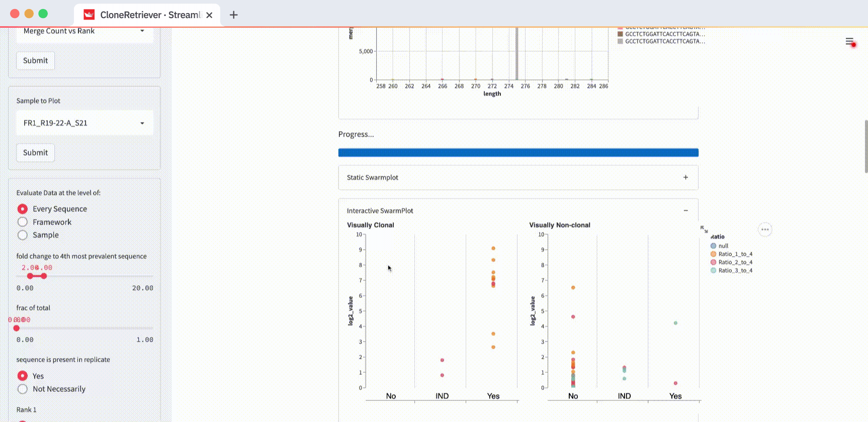Click the frac of total slider handle
Viewport: 868px width, 422px height.
[17, 328]
